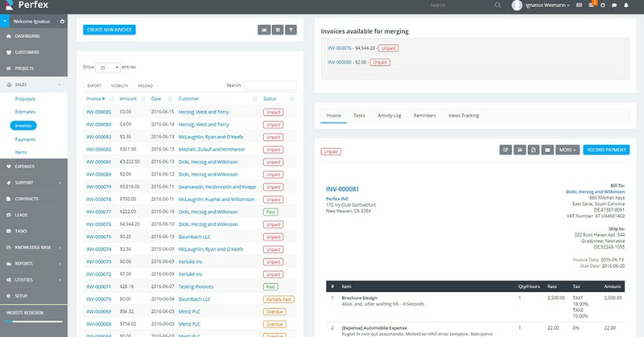The width and height of the screenshot is (644, 337).
Task: Switch to the Activity Log tab
Action: pos(390,116)
